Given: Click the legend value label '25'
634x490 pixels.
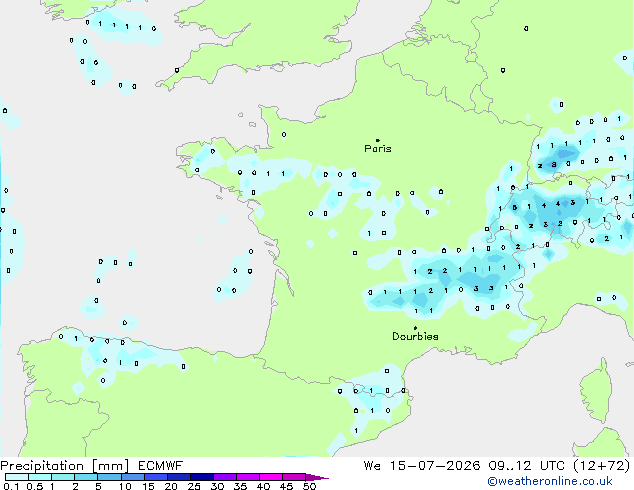Looking at the screenshot, I should (194, 486).
